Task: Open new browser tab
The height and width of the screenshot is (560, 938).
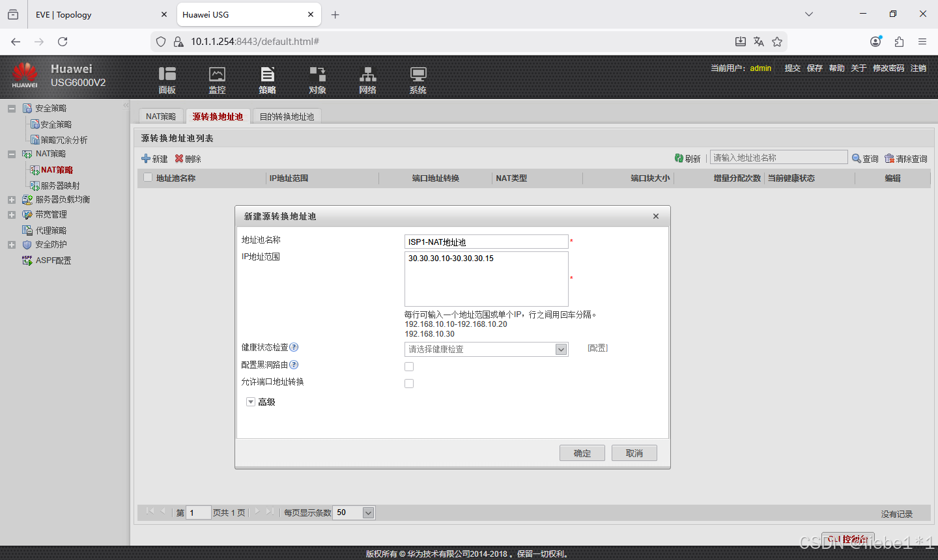Action: click(335, 14)
